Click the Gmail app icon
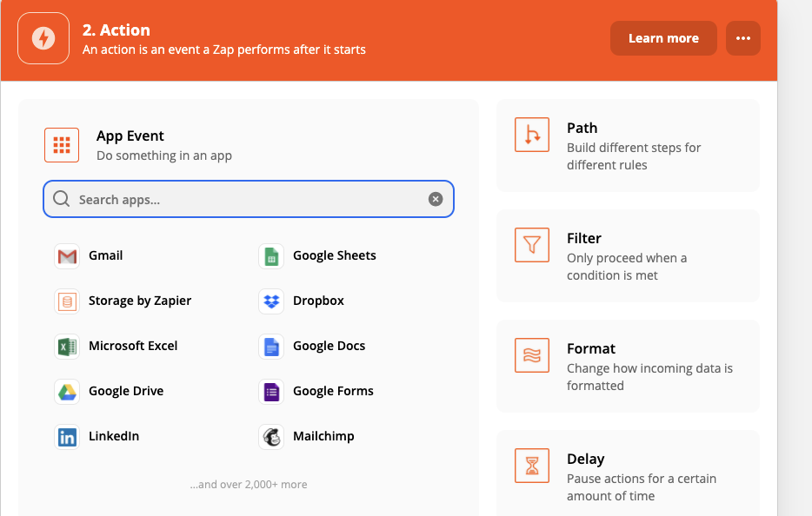The image size is (812, 516). pos(67,256)
